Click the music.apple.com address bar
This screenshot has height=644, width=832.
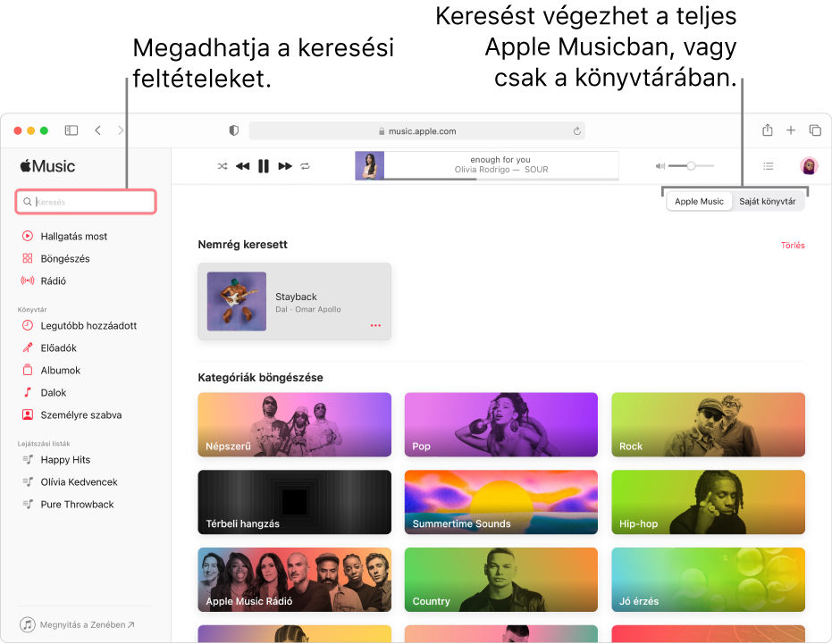pyautogui.click(x=416, y=130)
